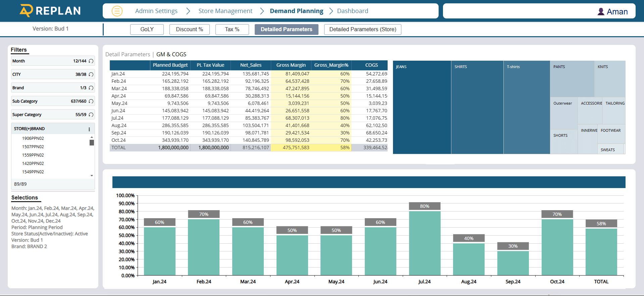Select the Detailed Parameters (Store) tab
Screen dimensions: 644x296
[362, 29]
